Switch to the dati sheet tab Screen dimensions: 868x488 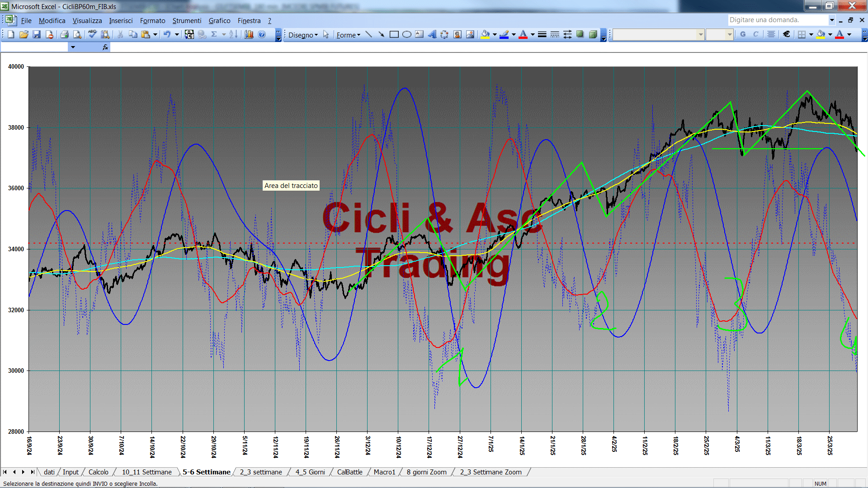point(49,472)
